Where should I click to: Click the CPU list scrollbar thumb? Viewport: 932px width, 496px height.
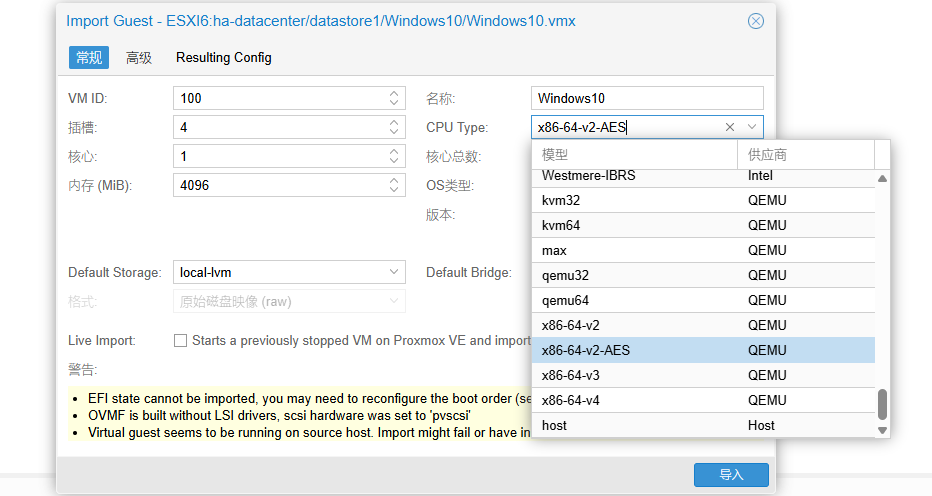point(882,404)
